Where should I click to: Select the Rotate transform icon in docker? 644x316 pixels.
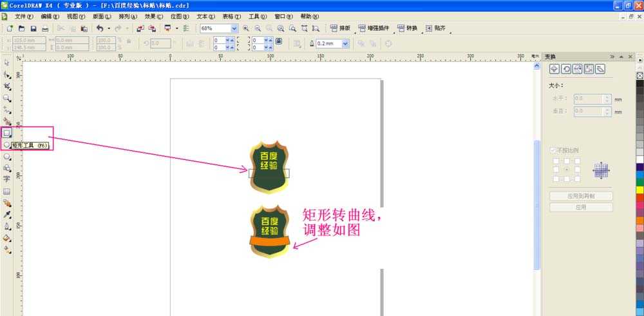pyautogui.click(x=565, y=70)
